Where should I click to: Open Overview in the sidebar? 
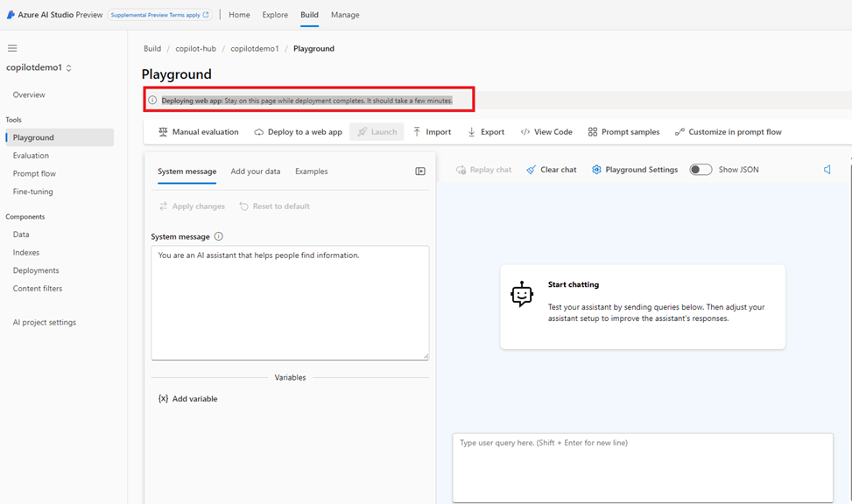click(29, 94)
